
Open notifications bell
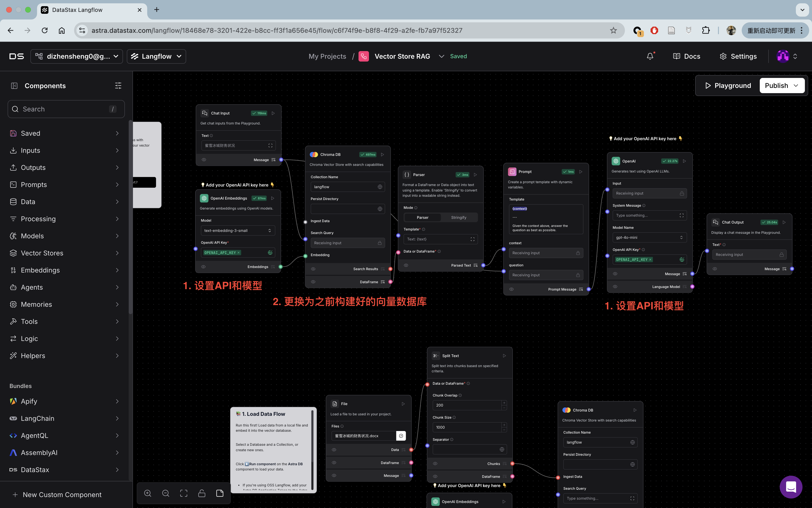click(650, 56)
